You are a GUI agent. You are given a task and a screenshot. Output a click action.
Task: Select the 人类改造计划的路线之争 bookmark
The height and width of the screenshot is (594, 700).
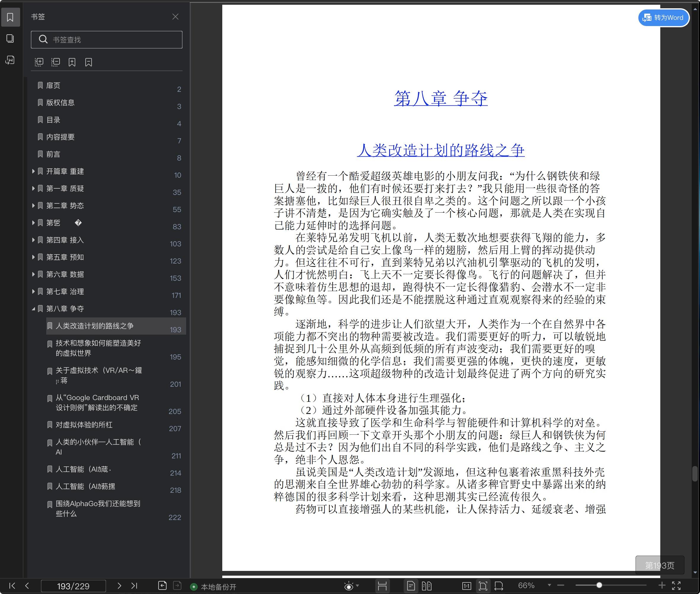pos(116,326)
